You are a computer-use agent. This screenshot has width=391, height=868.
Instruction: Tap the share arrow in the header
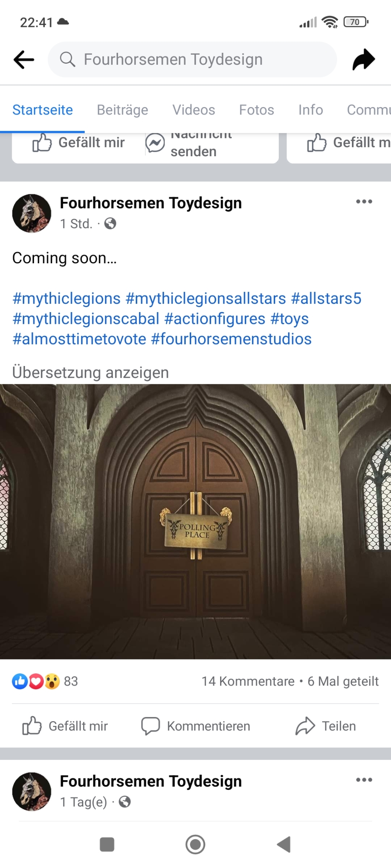pos(364,59)
